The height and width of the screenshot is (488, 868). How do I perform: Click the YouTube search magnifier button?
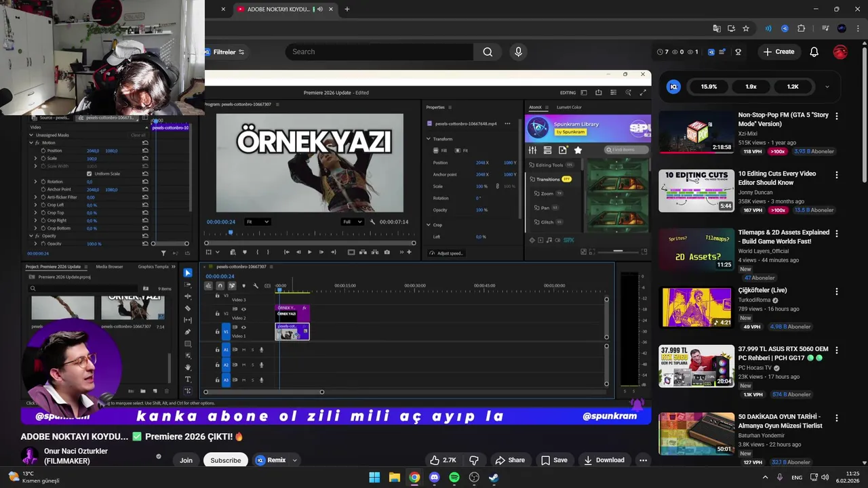pyautogui.click(x=488, y=52)
